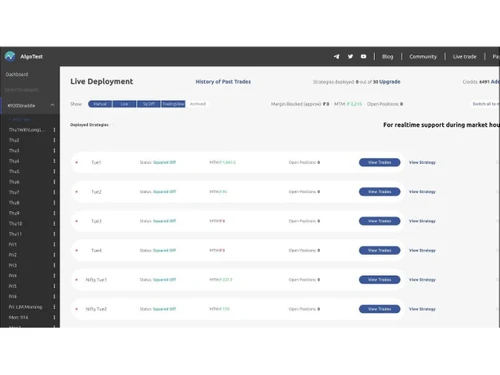View trades for the Tue4 strategy
The height and width of the screenshot is (375, 500).
pyautogui.click(x=380, y=250)
